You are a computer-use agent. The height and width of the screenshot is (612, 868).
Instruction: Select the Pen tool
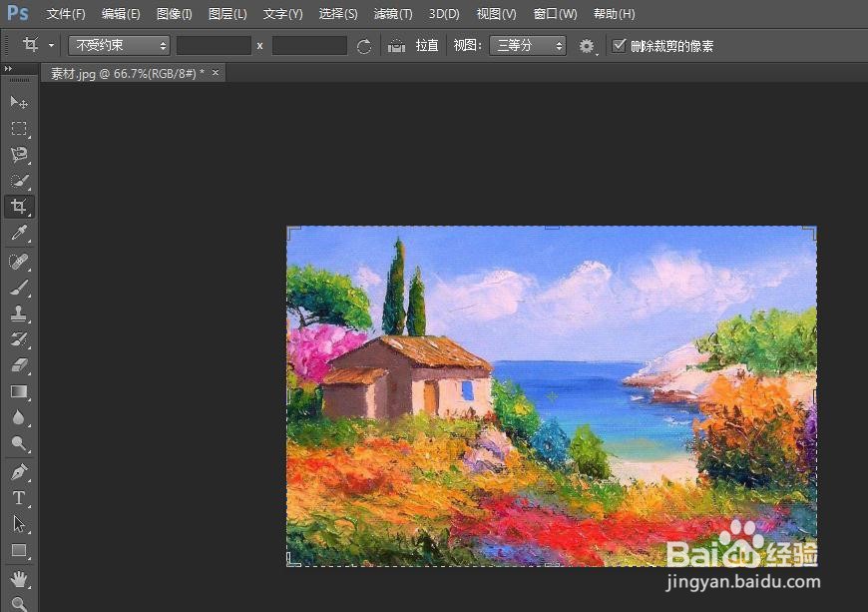point(19,472)
